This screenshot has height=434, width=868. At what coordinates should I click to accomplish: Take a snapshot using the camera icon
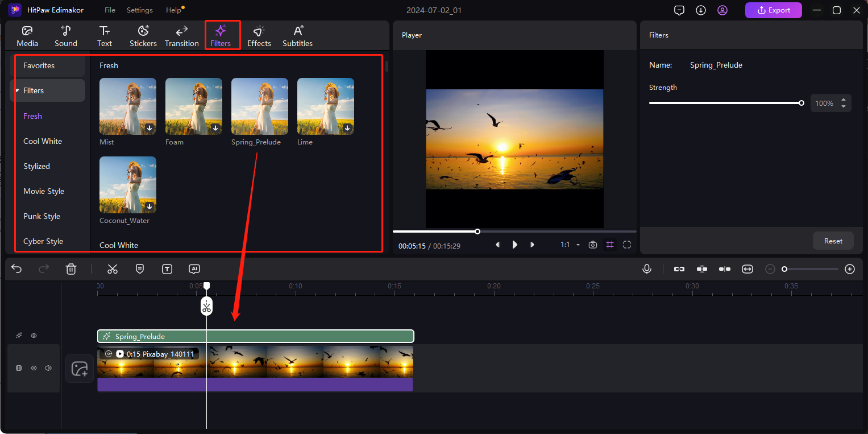tap(593, 245)
